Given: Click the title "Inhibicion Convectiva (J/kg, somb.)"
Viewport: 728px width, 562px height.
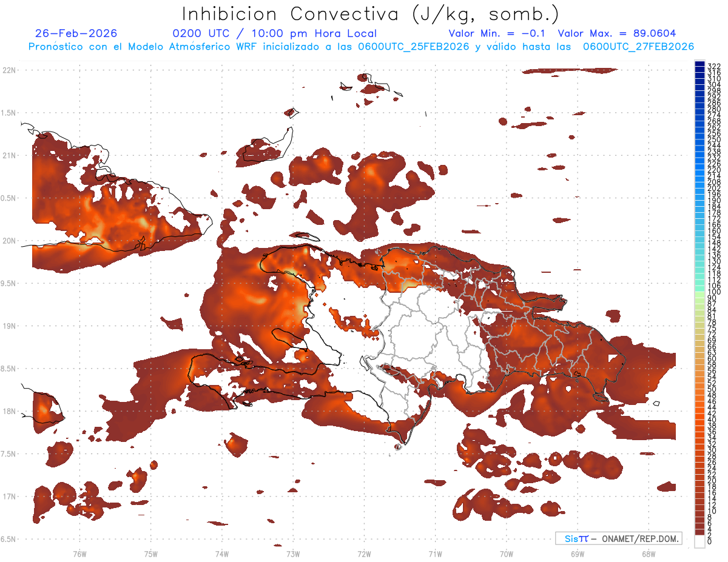Looking at the screenshot, I should pos(371,14).
